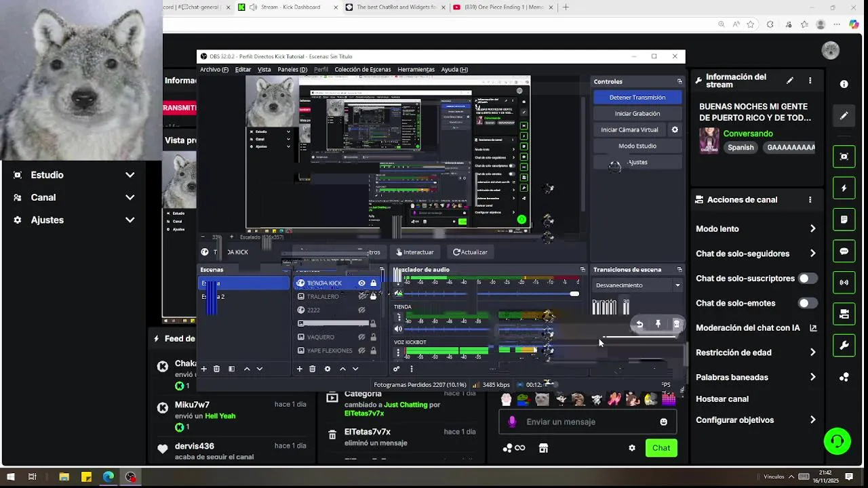Screen dimensions: 868x488
Task: Open OBS Herramientas menu
Action: tap(416, 69)
